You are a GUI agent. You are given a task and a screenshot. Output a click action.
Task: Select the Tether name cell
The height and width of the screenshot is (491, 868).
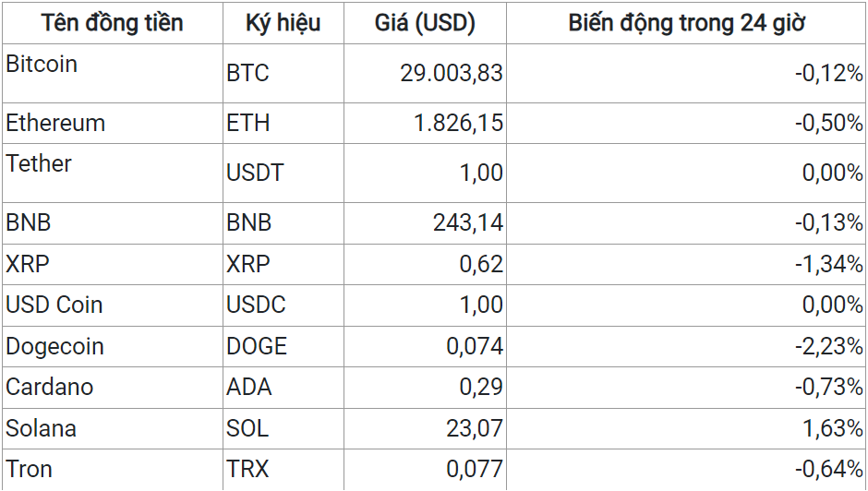click(113, 173)
